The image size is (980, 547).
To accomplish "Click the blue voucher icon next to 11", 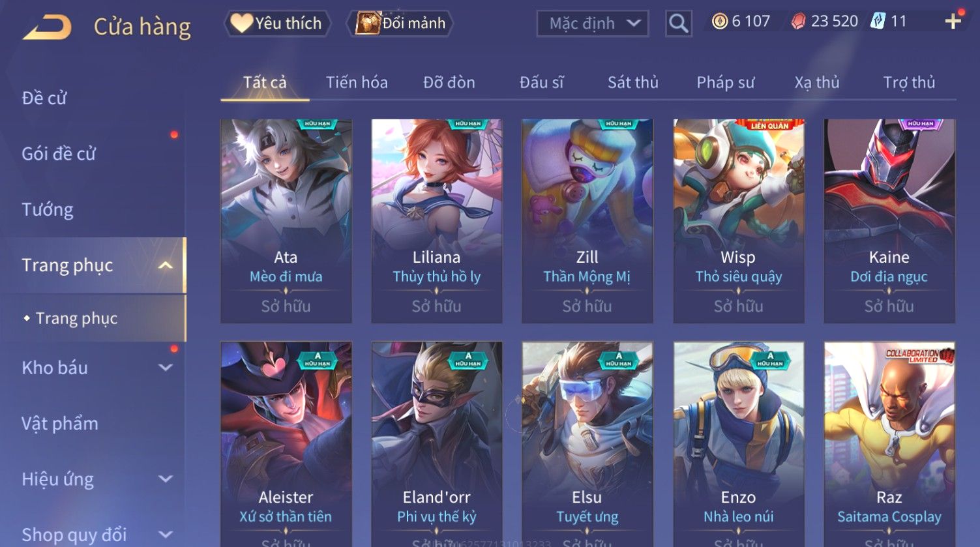I will (878, 22).
